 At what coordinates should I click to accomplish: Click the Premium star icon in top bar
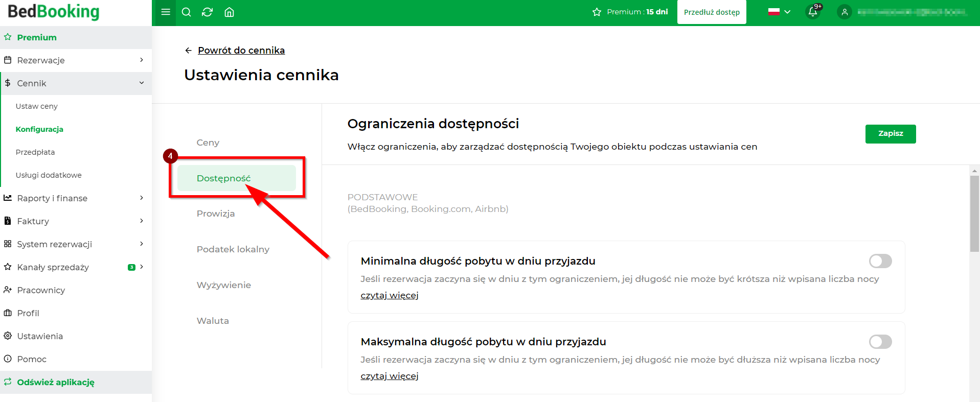597,12
